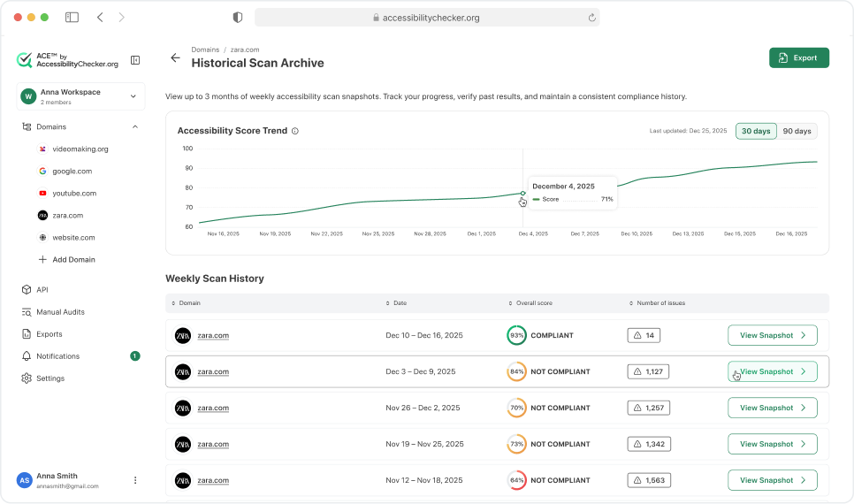View Snapshot for Dec 10 – Dec 16, 2025
854x504 pixels.
(x=773, y=336)
